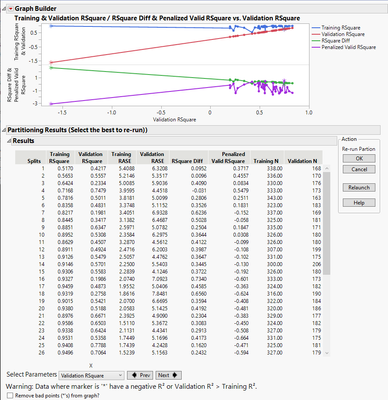Click the Relaunch button
The height and width of the screenshot is (400, 388).
tap(359, 187)
